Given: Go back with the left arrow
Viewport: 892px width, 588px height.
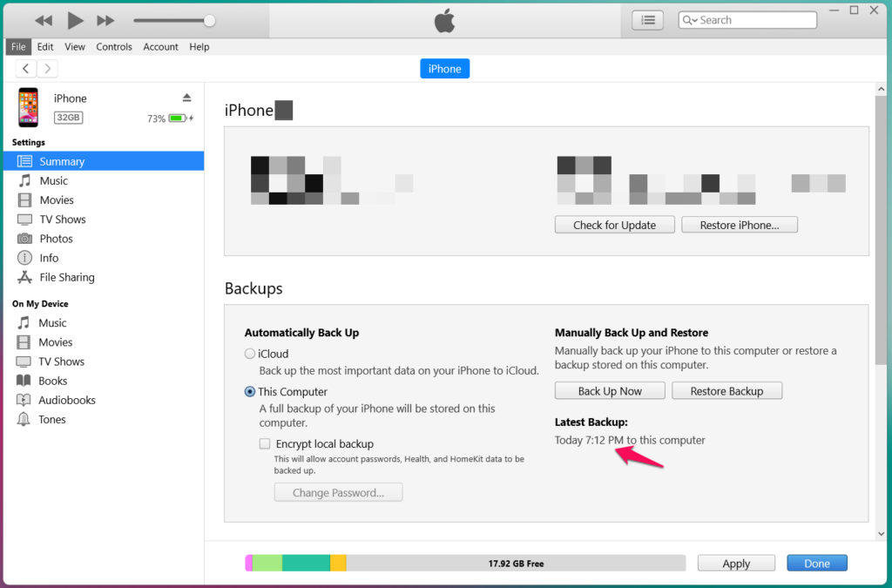Looking at the screenshot, I should 25,69.
